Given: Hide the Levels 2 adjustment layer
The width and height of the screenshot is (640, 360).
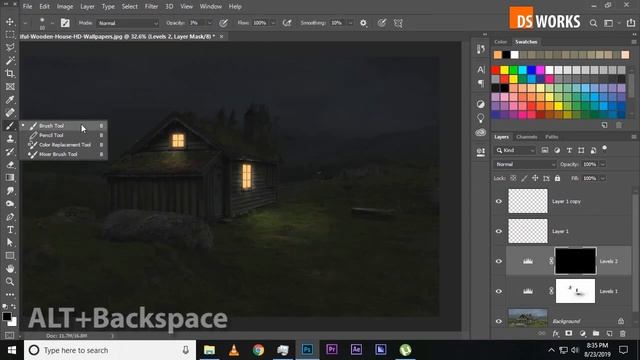Looking at the screenshot, I should tap(499, 261).
